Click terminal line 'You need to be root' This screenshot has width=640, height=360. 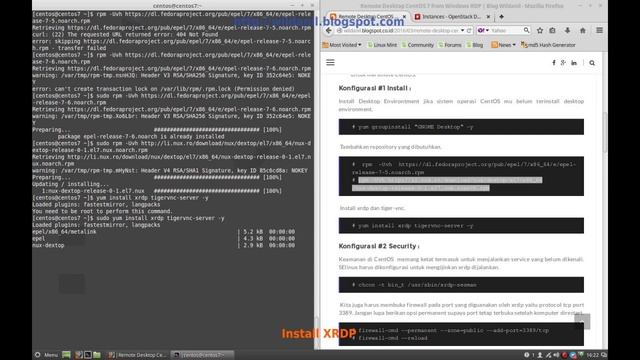[102, 211]
